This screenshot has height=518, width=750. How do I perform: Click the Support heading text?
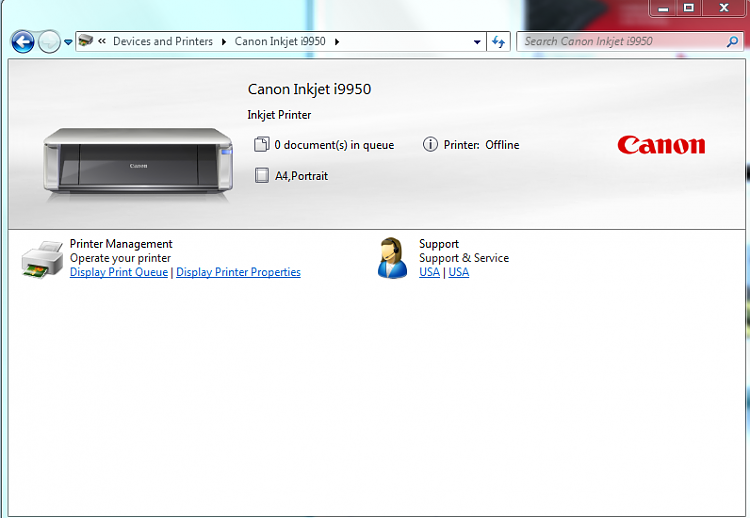pos(439,244)
